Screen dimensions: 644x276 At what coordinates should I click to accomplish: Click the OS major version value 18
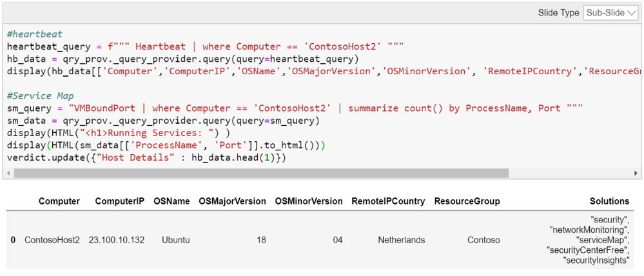point(261,240)
